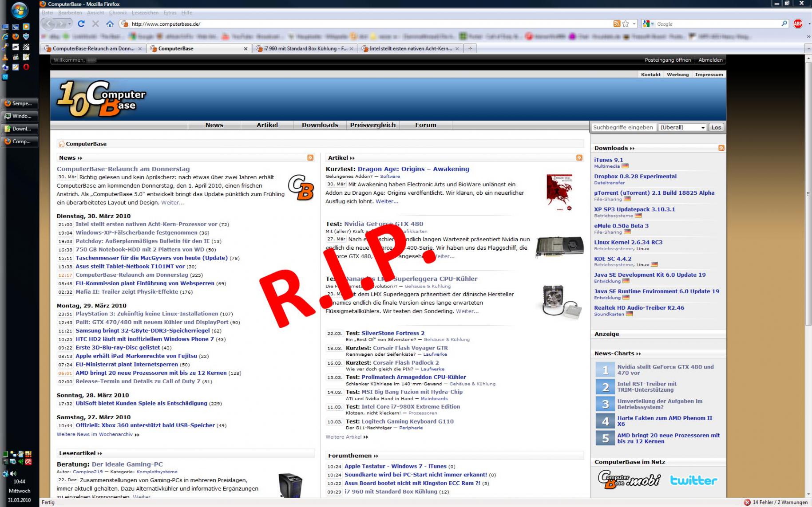The width and height of the screenshot is (812, 507).
Task: Open the Datei menu
Action: tap(48, 13)
